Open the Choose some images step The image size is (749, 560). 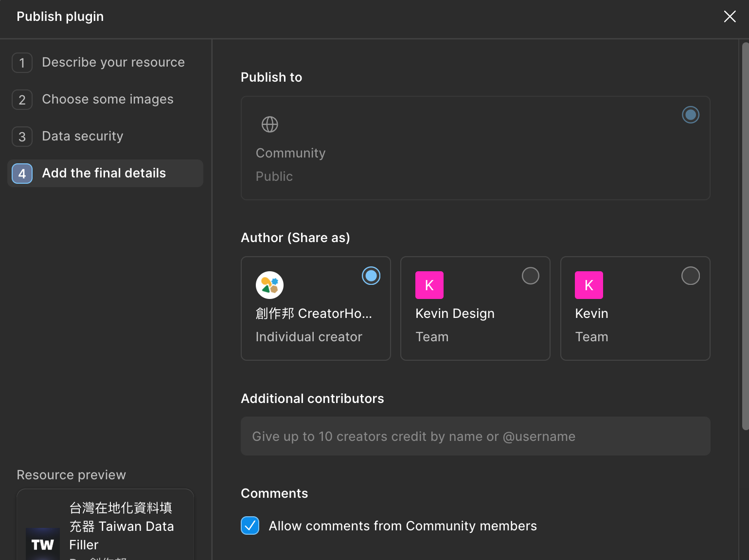click(x=107, y=100)
